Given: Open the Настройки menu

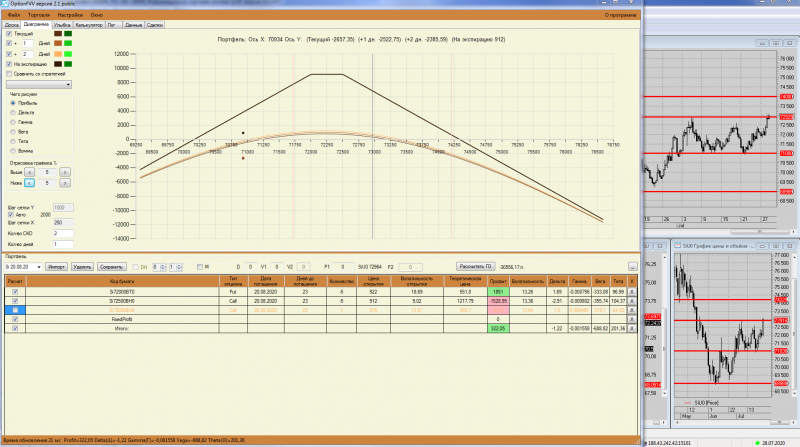Looking at the screenshot, I should pyautogui.click(x=70, y=15).
